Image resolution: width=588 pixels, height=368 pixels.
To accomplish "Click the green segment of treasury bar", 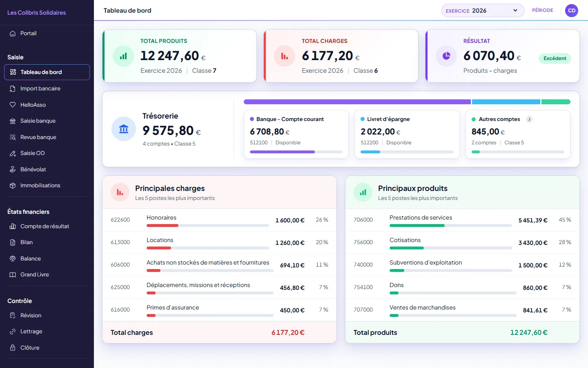I will pos(556,102).
